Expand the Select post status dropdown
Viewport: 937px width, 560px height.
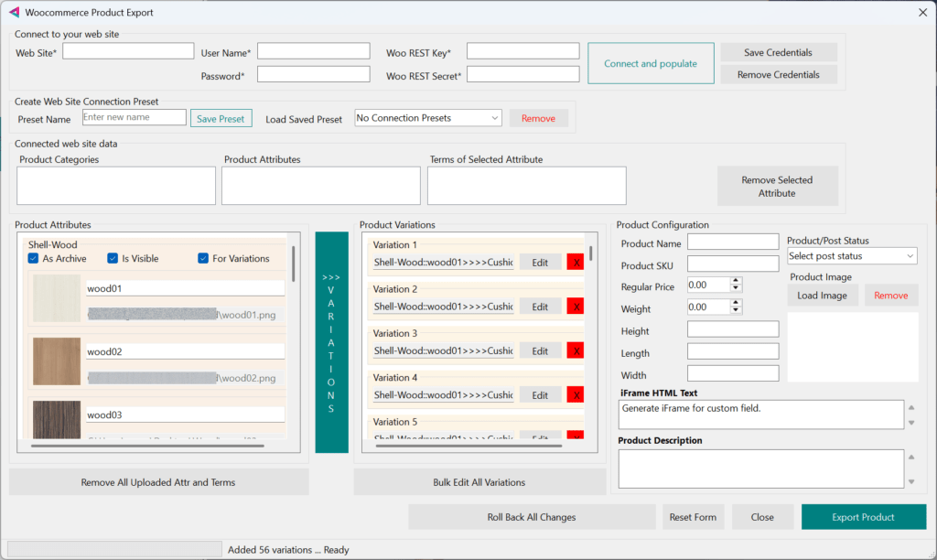(851, 256)
